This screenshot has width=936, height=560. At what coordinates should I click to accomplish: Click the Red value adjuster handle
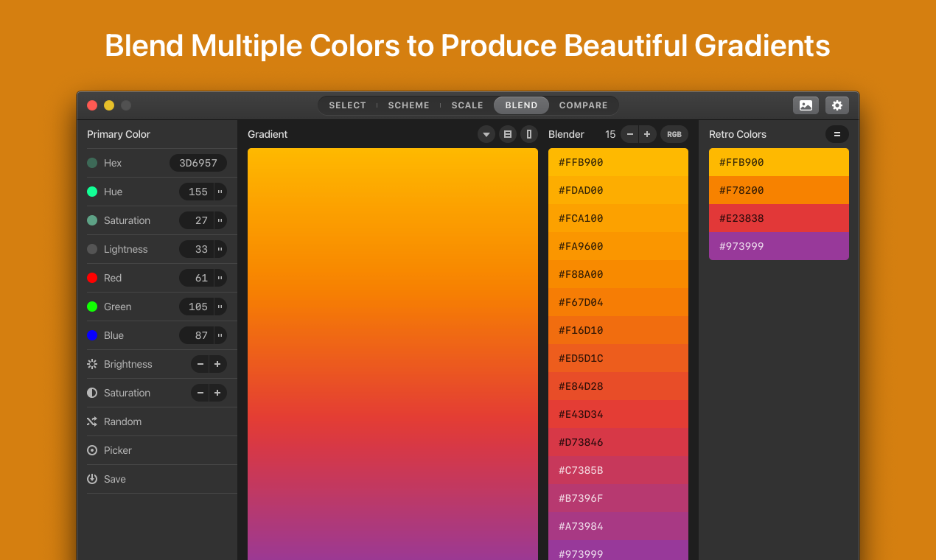pyautogui.click(x=220, y=278)
